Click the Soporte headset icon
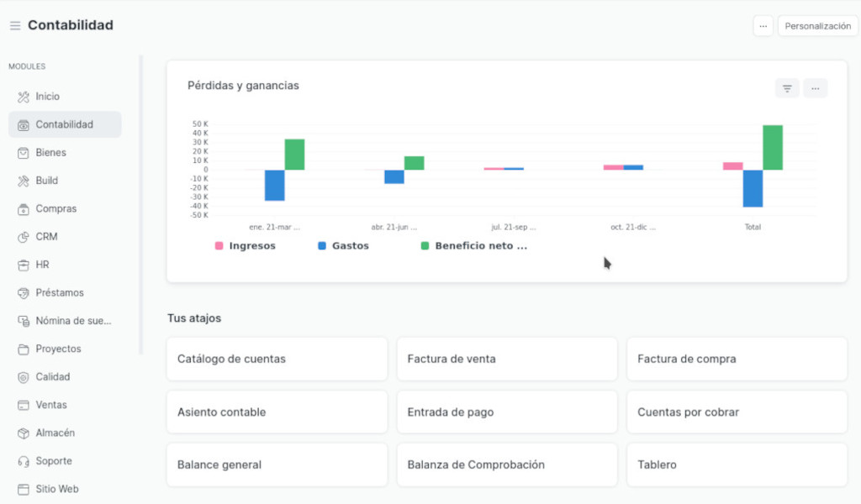 point(24,461)
